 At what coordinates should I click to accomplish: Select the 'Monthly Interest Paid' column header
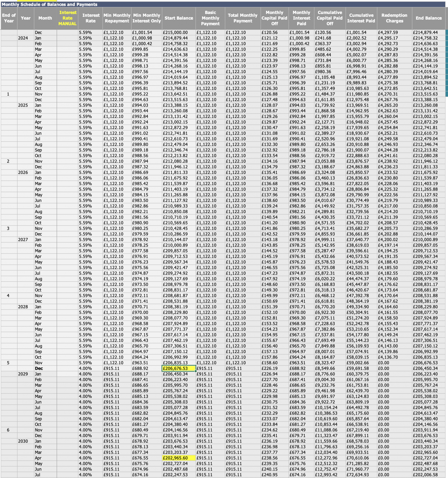[301, 18]
